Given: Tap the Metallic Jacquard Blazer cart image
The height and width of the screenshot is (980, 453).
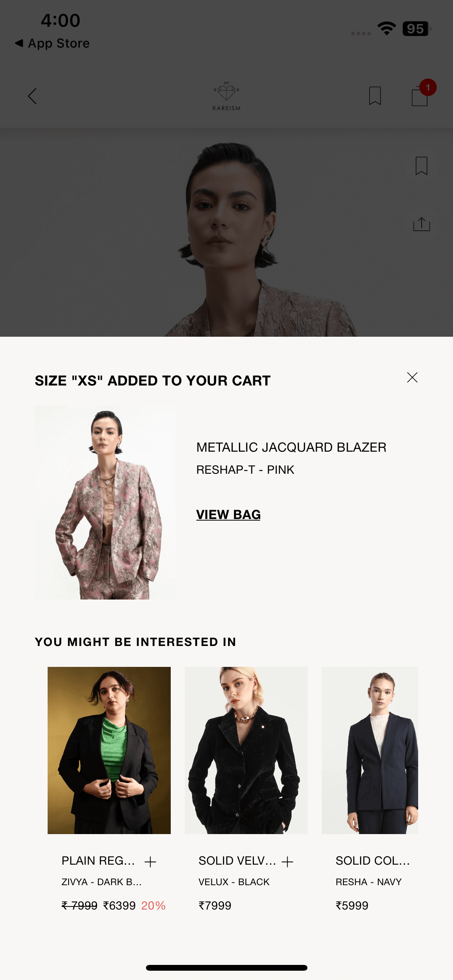Looking at the screenshot, I should pos(105,502).
